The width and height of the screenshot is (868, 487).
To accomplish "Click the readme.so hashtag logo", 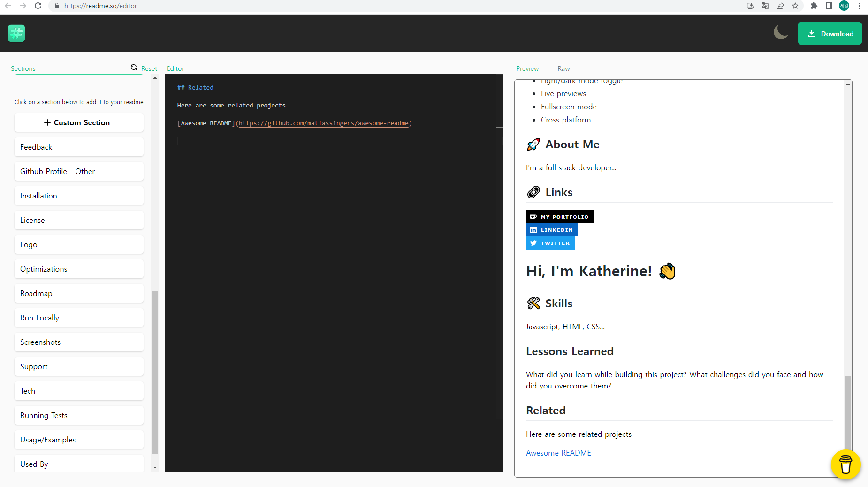I will click(16, 33).
